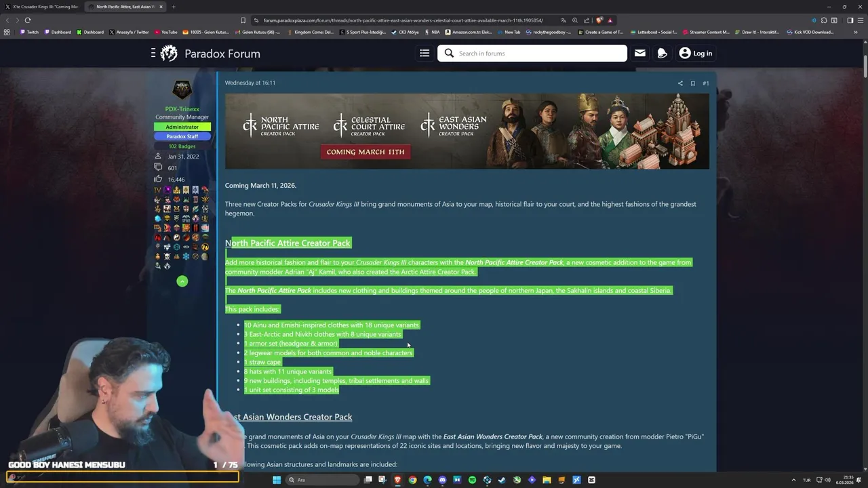Open Chrome from the taskbar
The width and height of the screenshot is (868, 488).
[x=412, y=480]
